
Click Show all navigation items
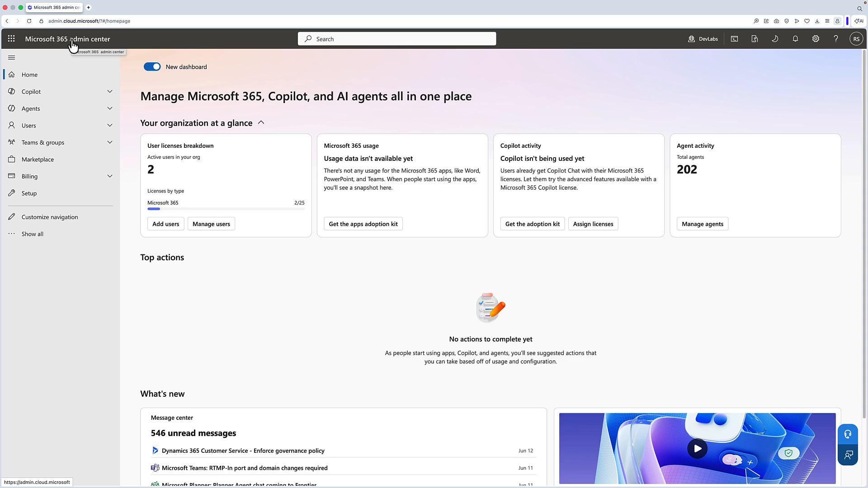(x=61, y=234)
